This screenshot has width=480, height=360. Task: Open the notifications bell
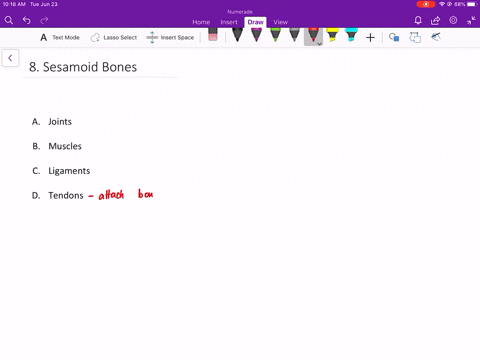click(418, 21)
